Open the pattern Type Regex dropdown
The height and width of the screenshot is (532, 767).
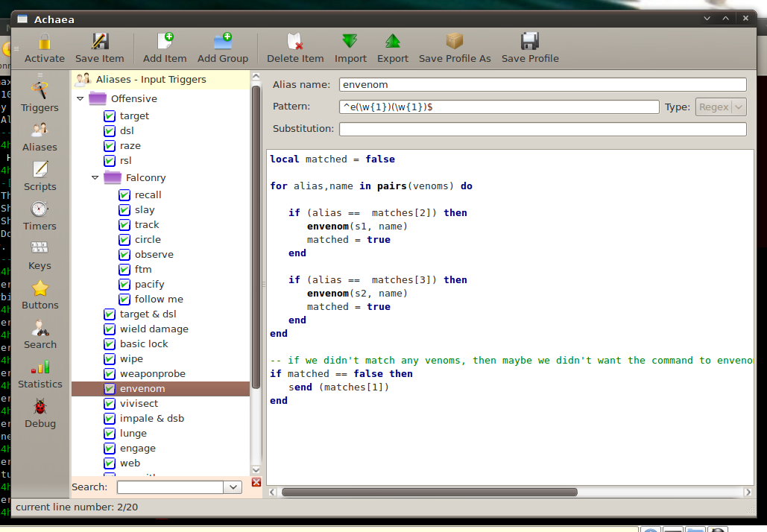(721, 107)
